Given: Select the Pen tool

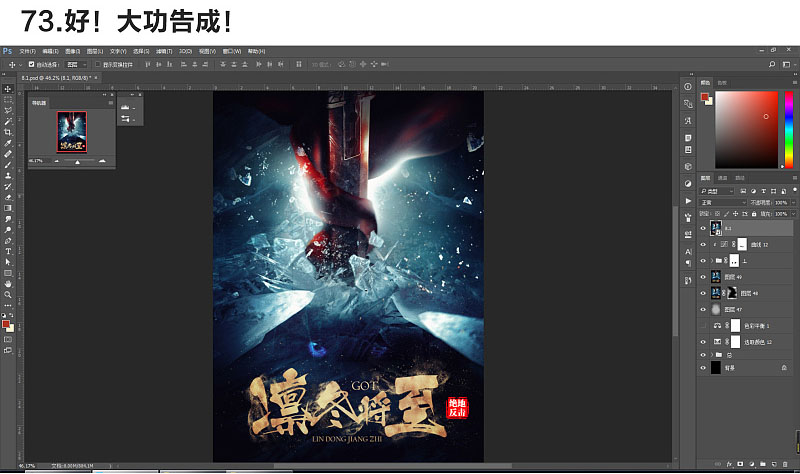Looking at the screenshot, I should point(8,240).
